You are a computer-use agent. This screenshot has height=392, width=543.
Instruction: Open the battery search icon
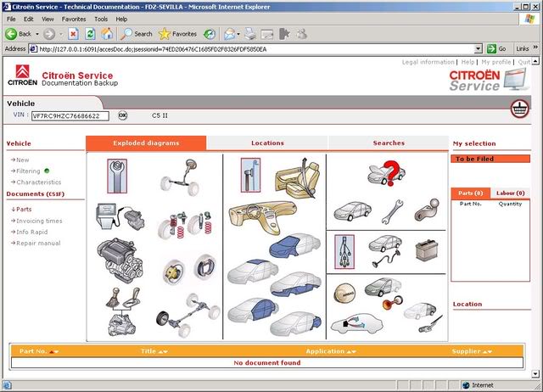point(427,250)
